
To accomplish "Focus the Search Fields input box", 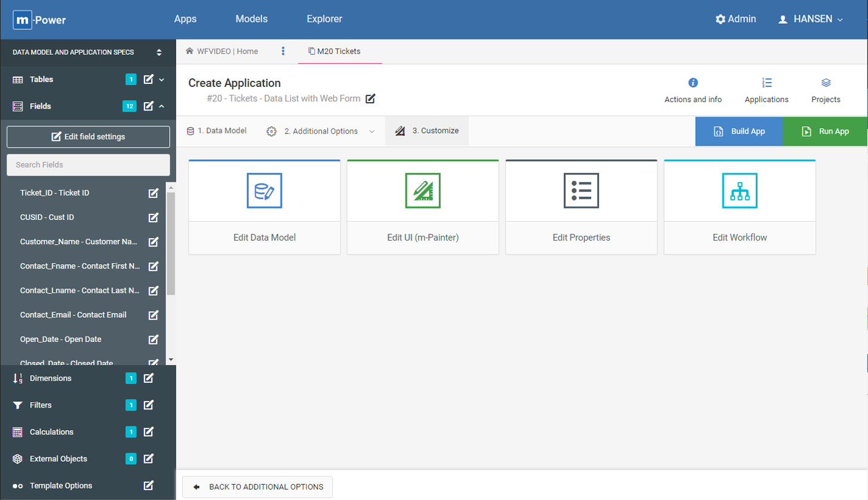I will click(88, 165).
